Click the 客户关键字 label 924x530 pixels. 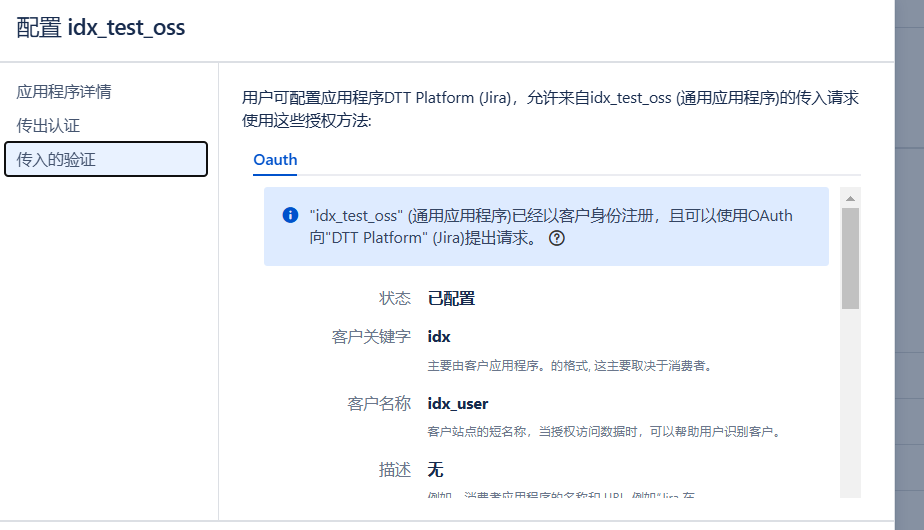coord(371,337)
